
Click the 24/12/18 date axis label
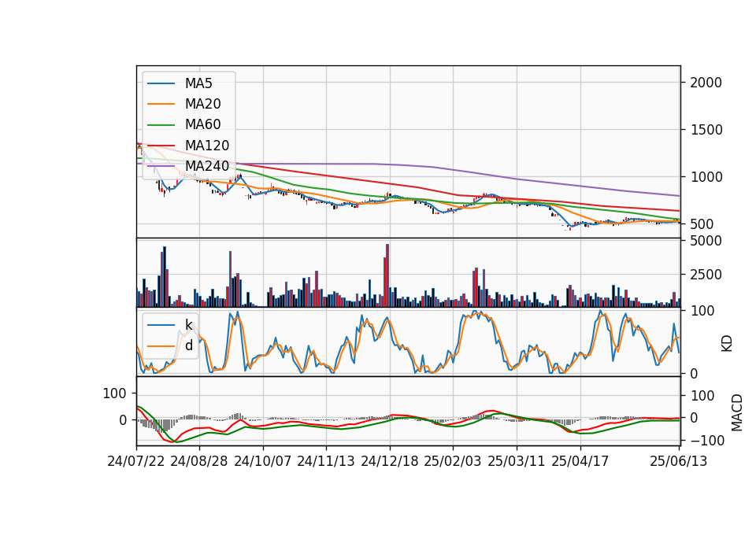point(390,461)
